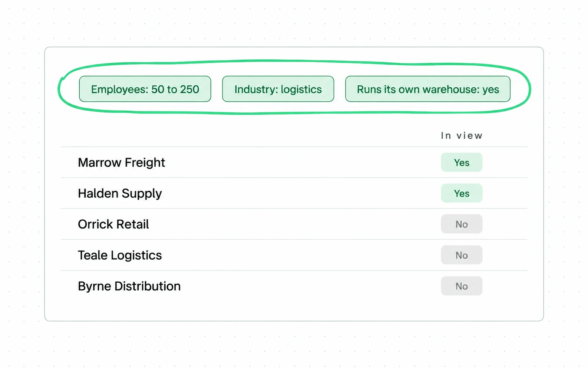Select the Marrow Freight company name
This screenshot has width=588, height=368.
122,162
